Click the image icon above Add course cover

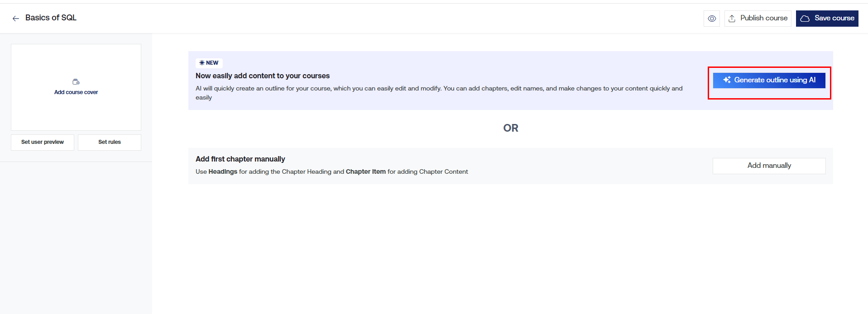(x=76, y=82)
